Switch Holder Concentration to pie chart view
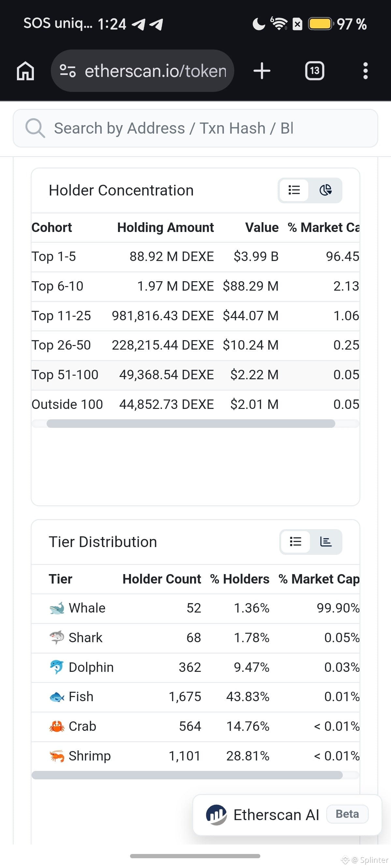The height and width of the screenshot is (868, 391). tap(325, 190)
